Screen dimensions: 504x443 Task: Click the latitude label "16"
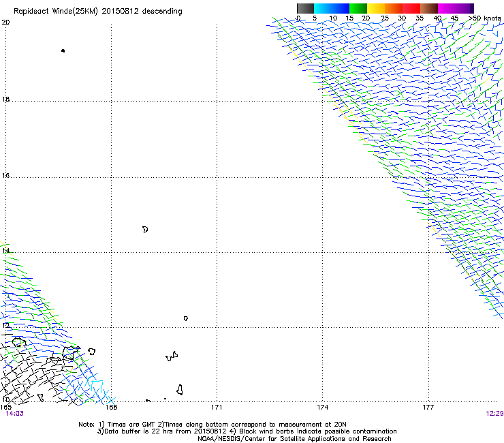pos(5,175)
